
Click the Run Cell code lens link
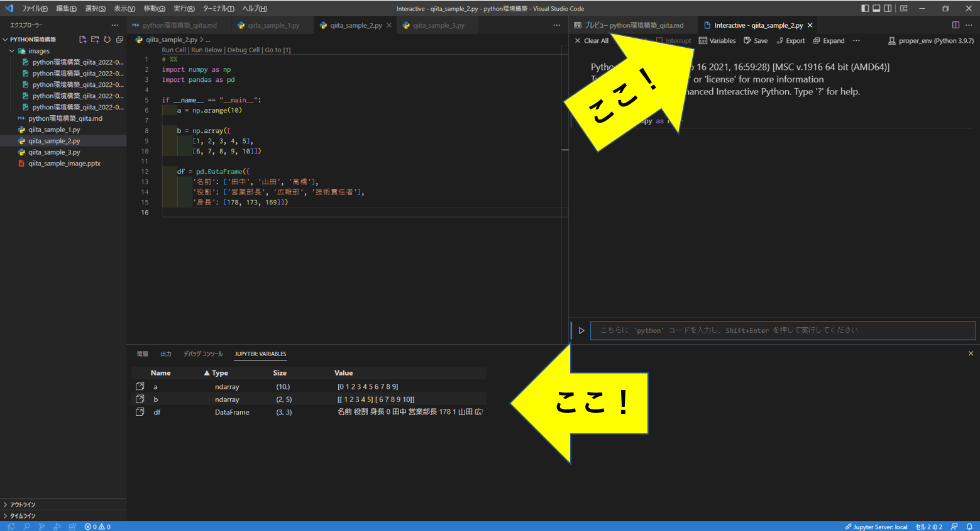tap(173, 50)
